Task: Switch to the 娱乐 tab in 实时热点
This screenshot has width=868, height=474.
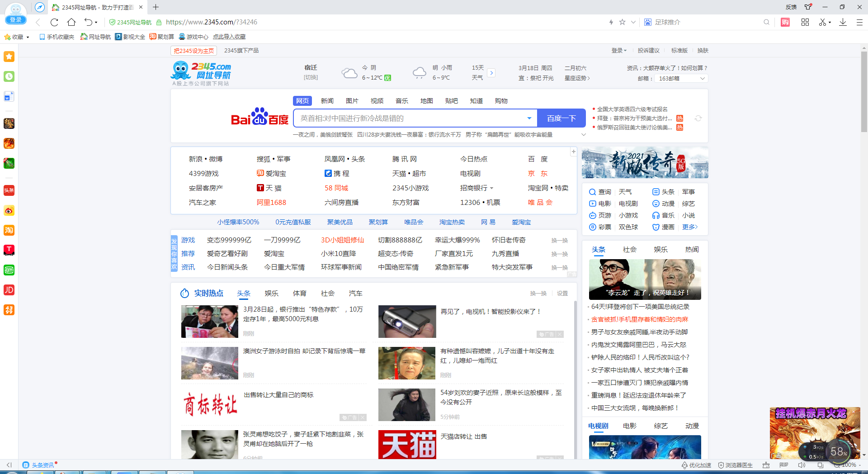Action: point(271,294)
